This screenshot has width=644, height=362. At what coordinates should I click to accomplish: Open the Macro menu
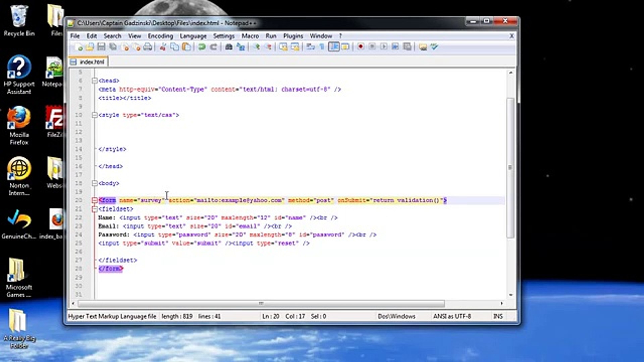[250, 36]
